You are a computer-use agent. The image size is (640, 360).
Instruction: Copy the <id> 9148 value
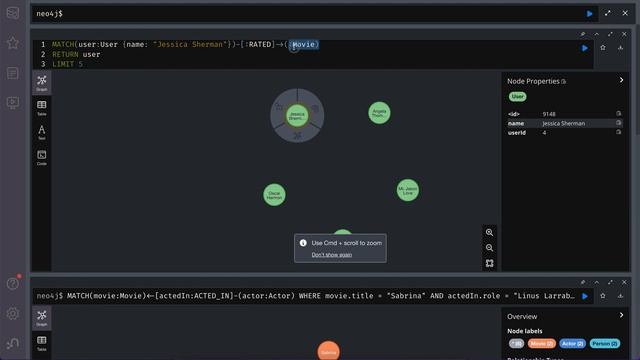tap(618, 113)
